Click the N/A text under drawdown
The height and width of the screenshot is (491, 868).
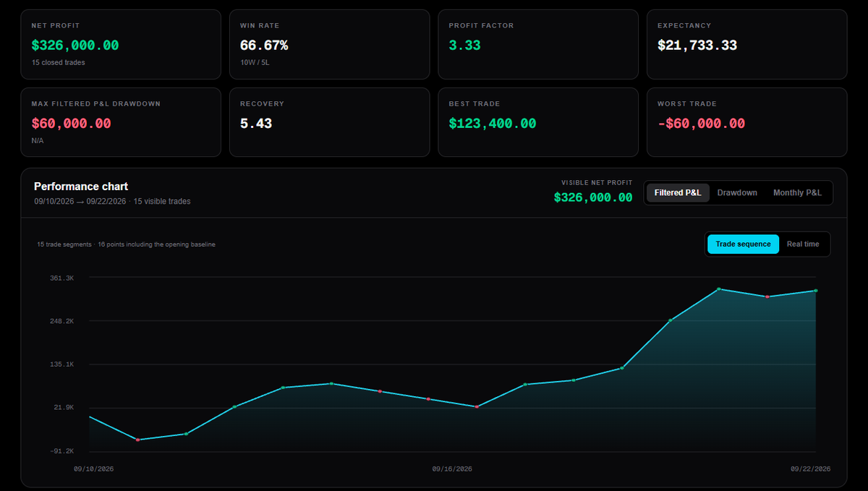(x=38, y=141)
